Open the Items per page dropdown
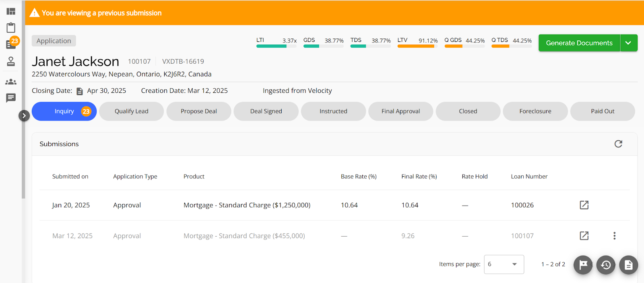This screenshot has width=644, height=283. 504,264
